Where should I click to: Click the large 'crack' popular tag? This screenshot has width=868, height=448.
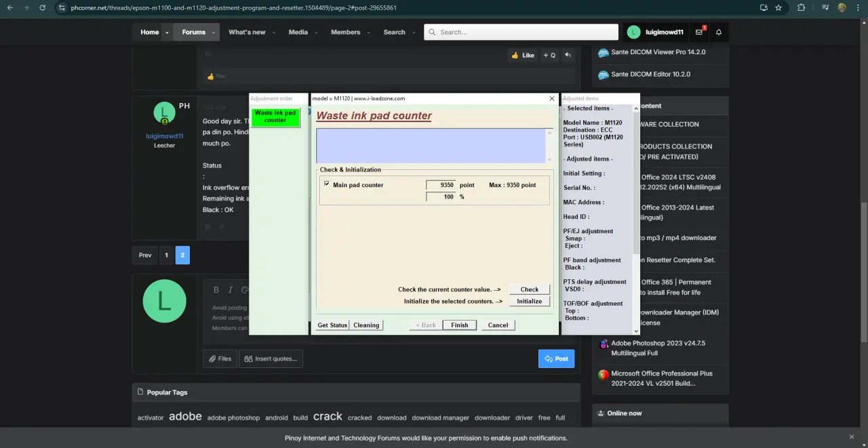pos(328,416)
